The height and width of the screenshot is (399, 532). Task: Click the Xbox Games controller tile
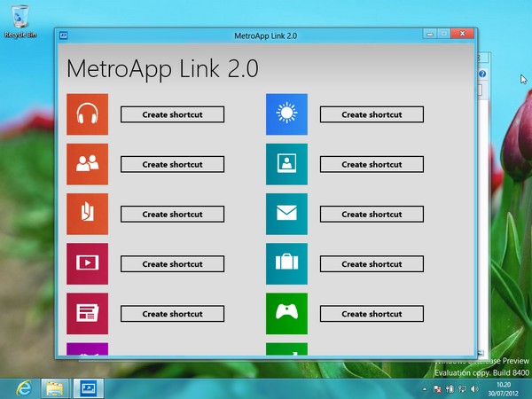(x=286, y=314)
